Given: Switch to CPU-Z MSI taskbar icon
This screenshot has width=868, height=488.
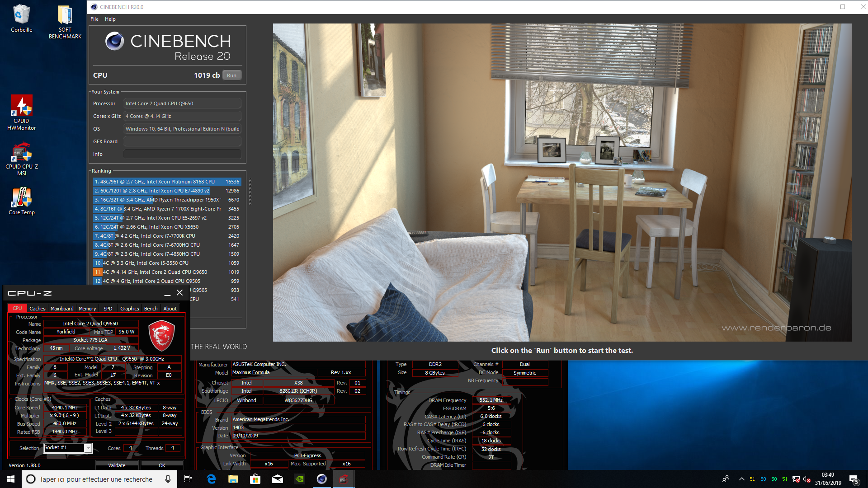Looking at the screenshot, I should click(344, 479).
